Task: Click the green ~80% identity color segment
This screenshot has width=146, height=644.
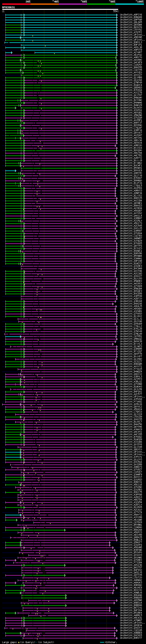Action: [101, 4]
